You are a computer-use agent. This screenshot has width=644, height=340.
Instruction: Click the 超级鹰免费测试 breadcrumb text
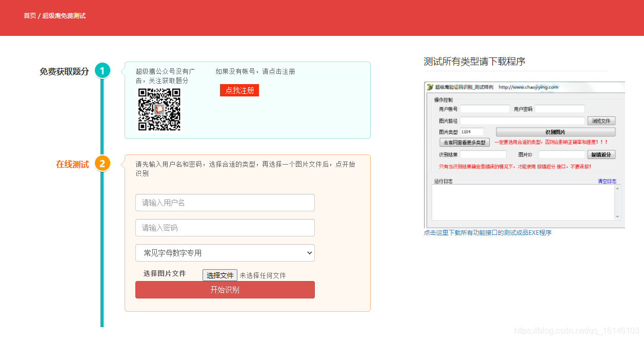coord(64,16)
